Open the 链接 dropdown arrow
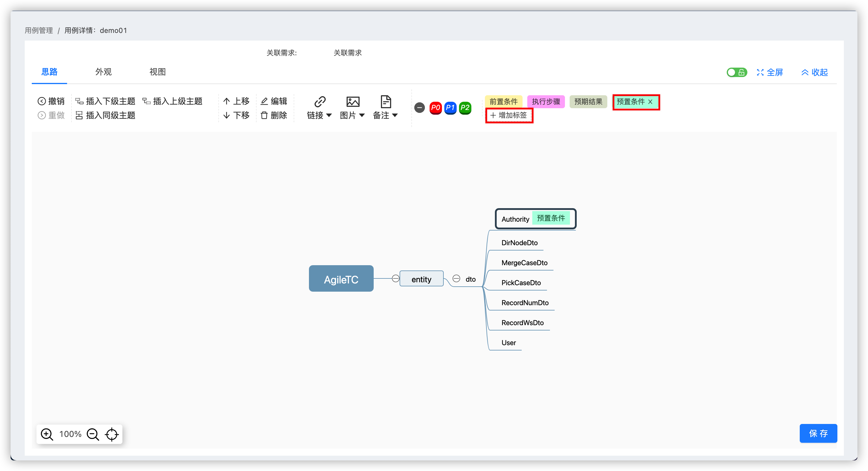This screenshot has height=471, width=868. pyautogui.click(x=329, y=115)
